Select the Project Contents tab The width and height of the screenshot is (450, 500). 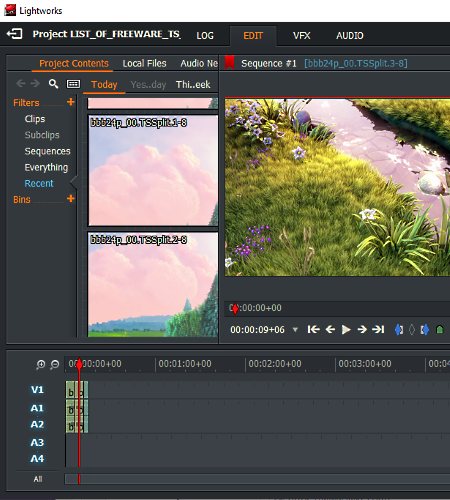coord(74,63)
